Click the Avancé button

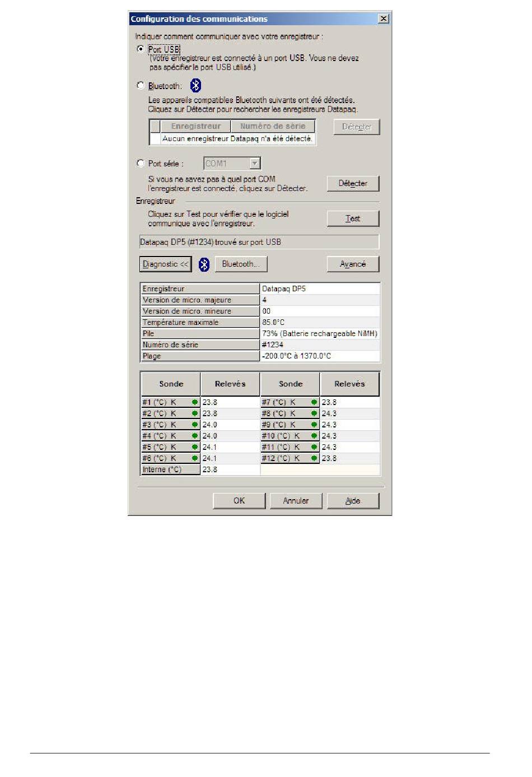tap(353, 264)
